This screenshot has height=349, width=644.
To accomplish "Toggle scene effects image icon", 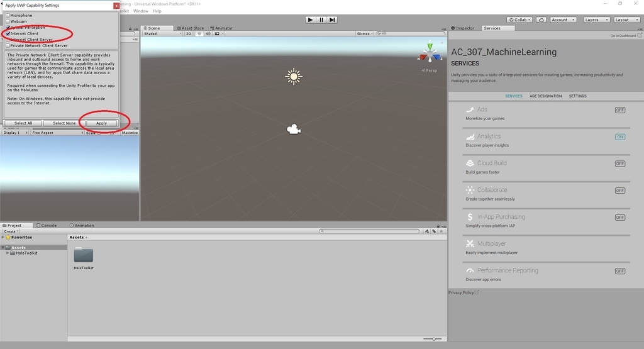I will tap(217, 34).
